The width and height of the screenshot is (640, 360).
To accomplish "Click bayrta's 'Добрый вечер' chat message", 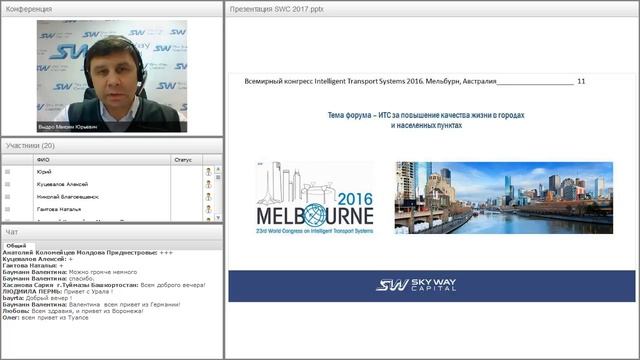I will (x=37, y=298).
